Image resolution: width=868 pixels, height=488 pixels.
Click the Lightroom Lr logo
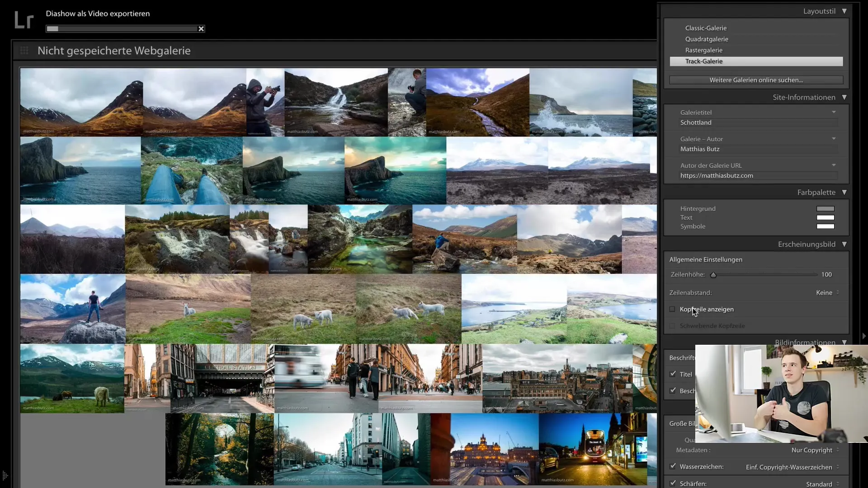point(24,20)
